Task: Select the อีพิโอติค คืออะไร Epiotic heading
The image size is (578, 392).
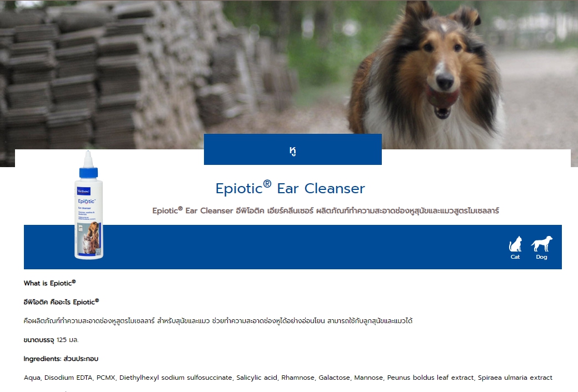Action: (61, 301)
